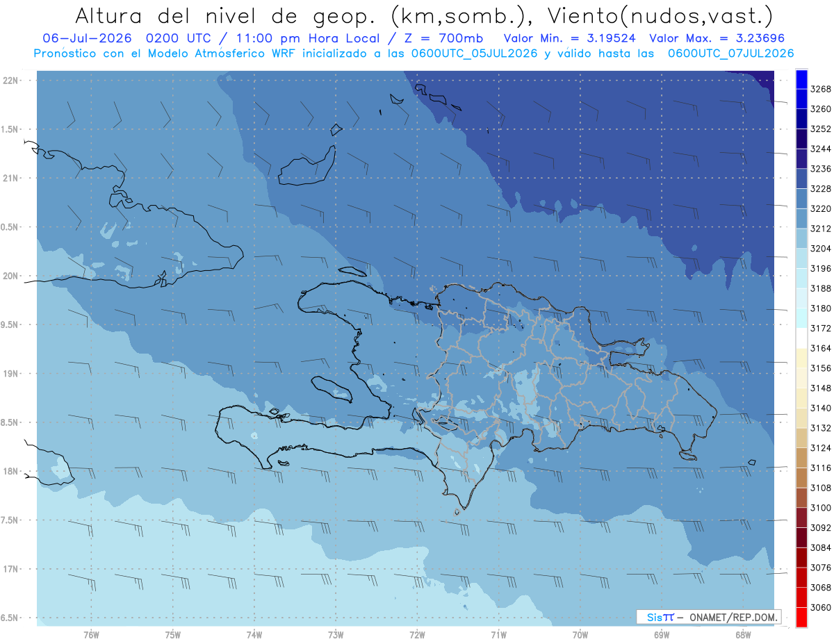
Task: Click the 'Valor Min. = 3.19524' readout
Action: [569, 39]
